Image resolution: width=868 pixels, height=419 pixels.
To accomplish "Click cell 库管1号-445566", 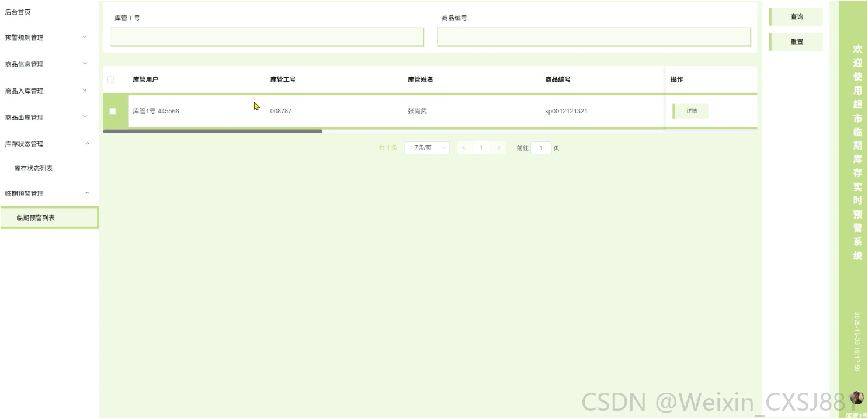I will click(x=156, y=111).
